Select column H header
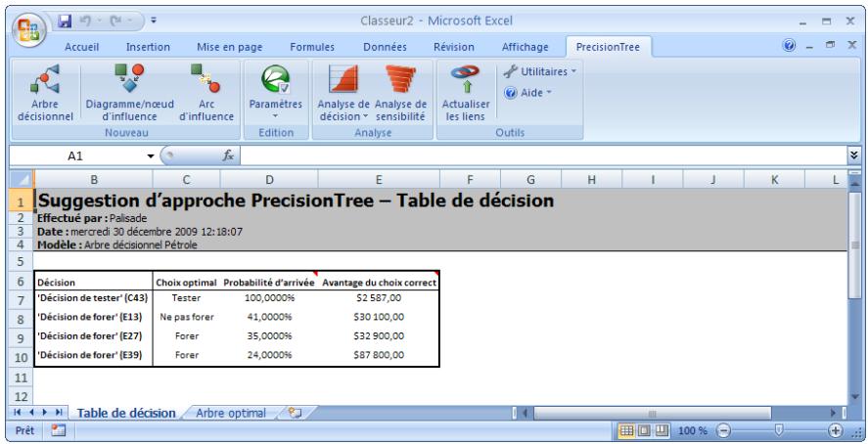 592,179
